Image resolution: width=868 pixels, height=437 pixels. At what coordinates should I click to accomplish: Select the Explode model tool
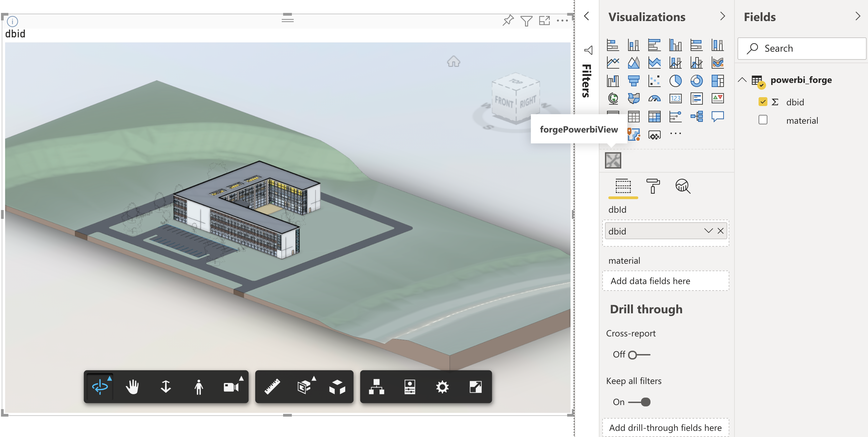(337, 387)
